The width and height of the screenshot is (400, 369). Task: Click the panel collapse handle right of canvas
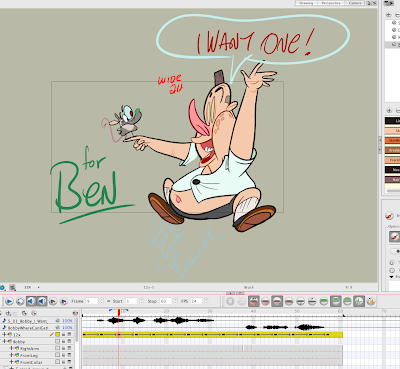(x=380, y=145)
